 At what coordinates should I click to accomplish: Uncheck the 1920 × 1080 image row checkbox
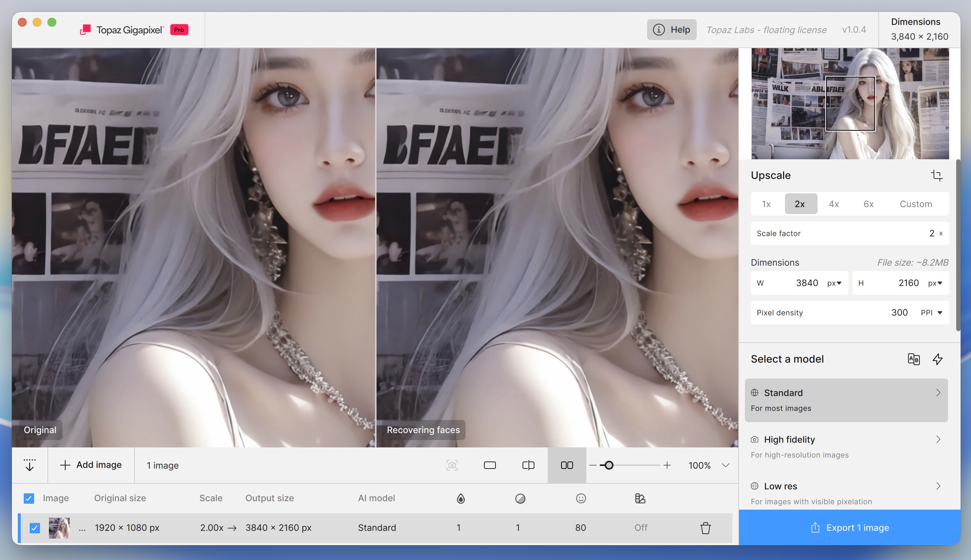(34, 528)
